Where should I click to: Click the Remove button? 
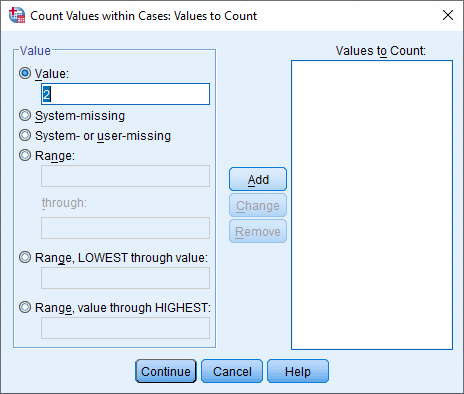[x=258, y=231]
